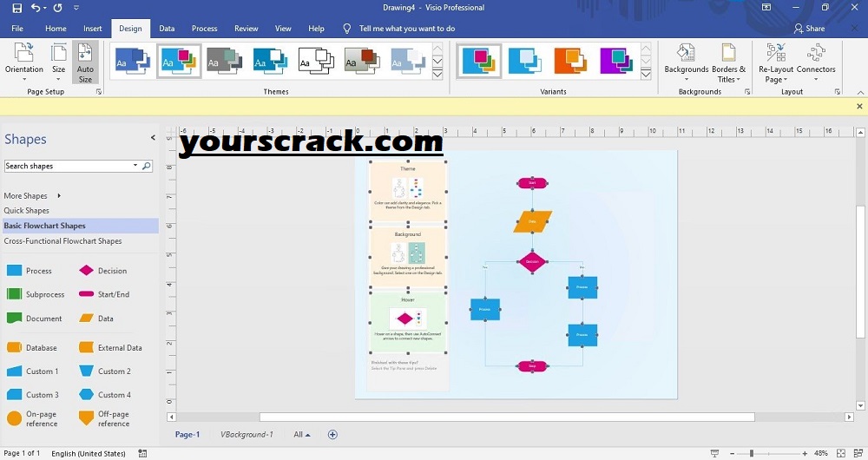Select the Custom 2 shape
The width and height of the screenshot is (868, 460).
coord(86,371)
